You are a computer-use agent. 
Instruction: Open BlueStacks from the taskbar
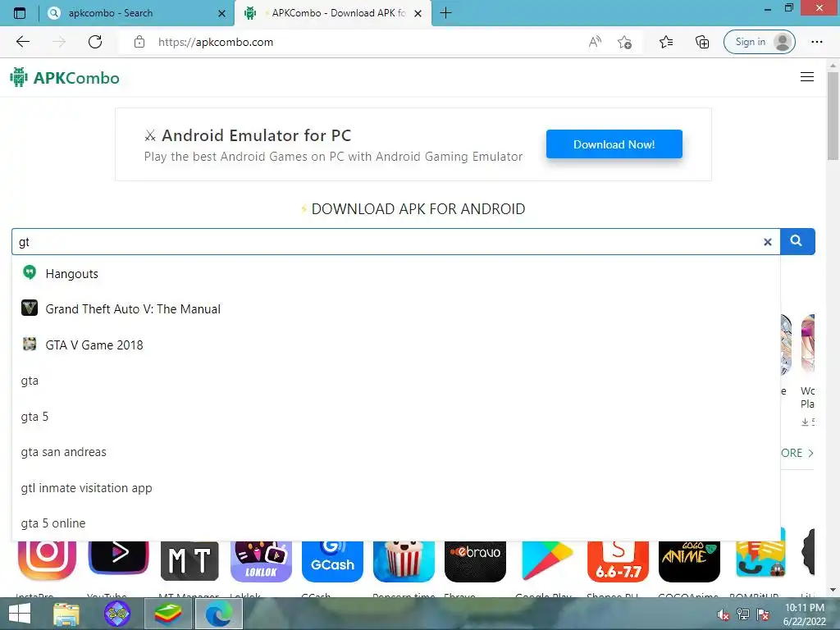[167, 614]
